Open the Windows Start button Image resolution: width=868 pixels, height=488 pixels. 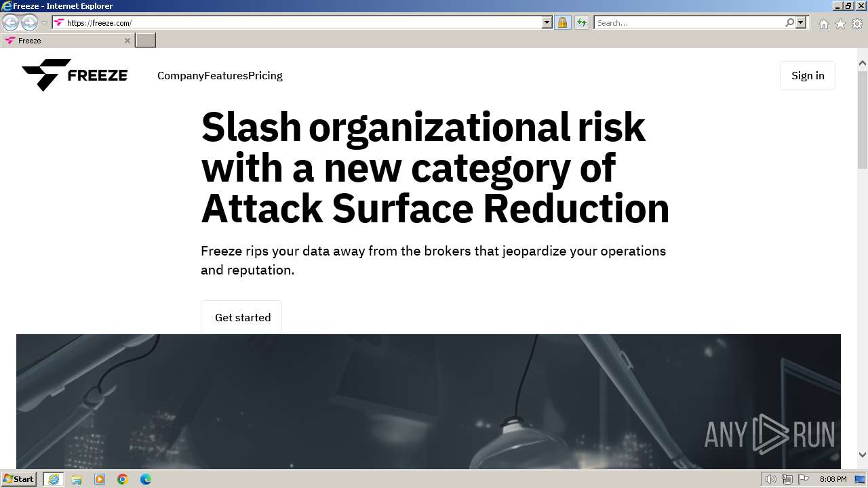point(18,479)
